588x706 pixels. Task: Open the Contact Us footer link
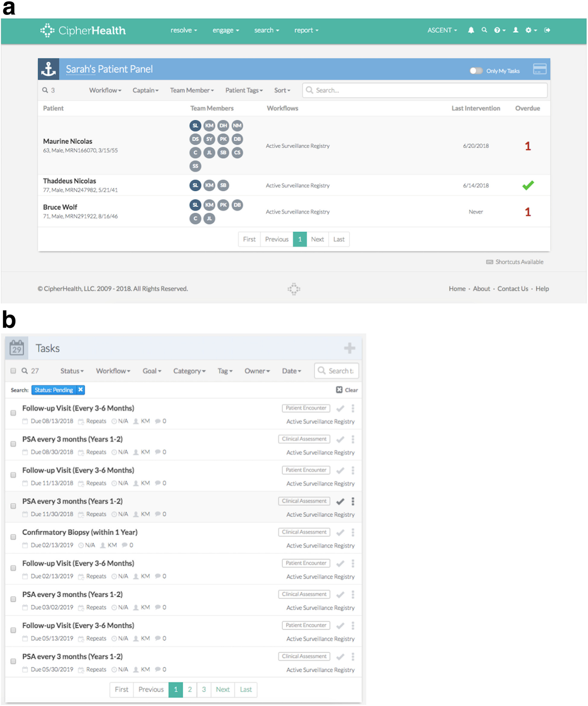(513, 289)
